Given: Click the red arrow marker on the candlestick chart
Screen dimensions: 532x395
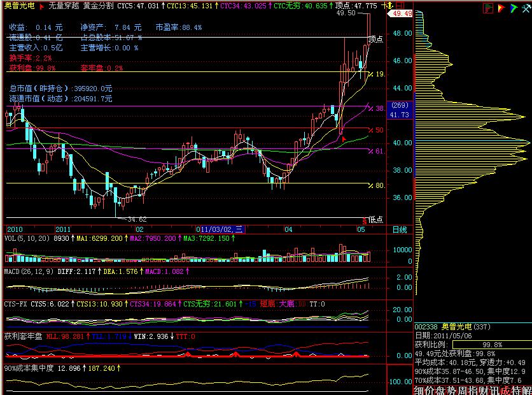Looking at the screenshot, I should pyautogui.click(x=344, y=139).
